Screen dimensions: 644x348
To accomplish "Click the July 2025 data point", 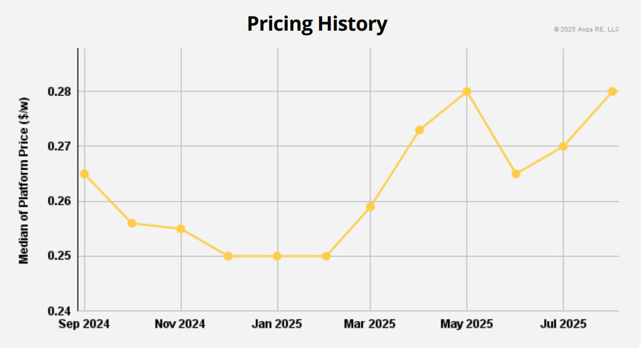I will tap(563, 146).
